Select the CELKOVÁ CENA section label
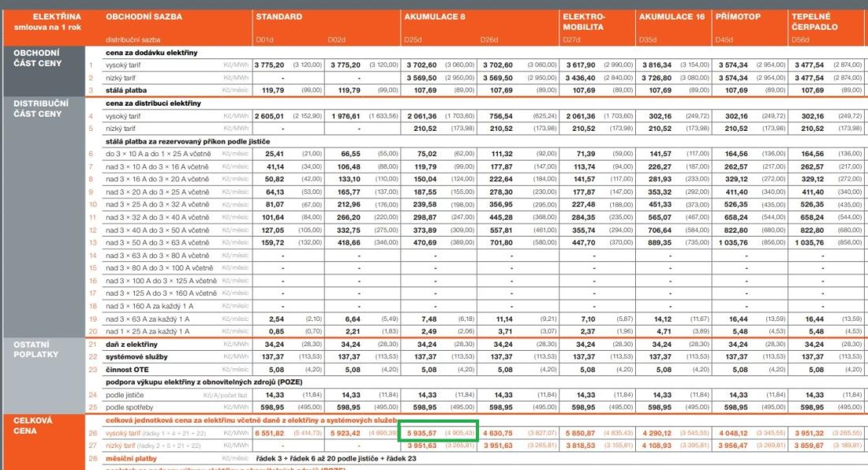This screenshot has width=868, height=470. 32,425
